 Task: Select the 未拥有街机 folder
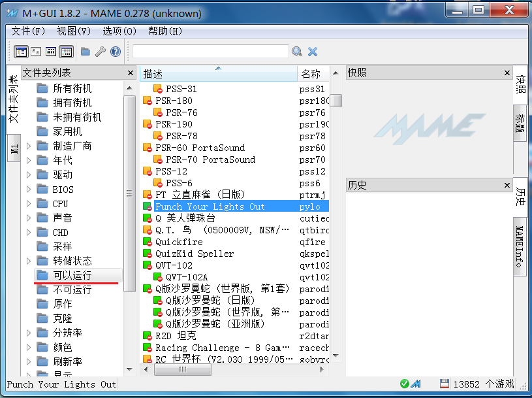[x=77, y=117]
